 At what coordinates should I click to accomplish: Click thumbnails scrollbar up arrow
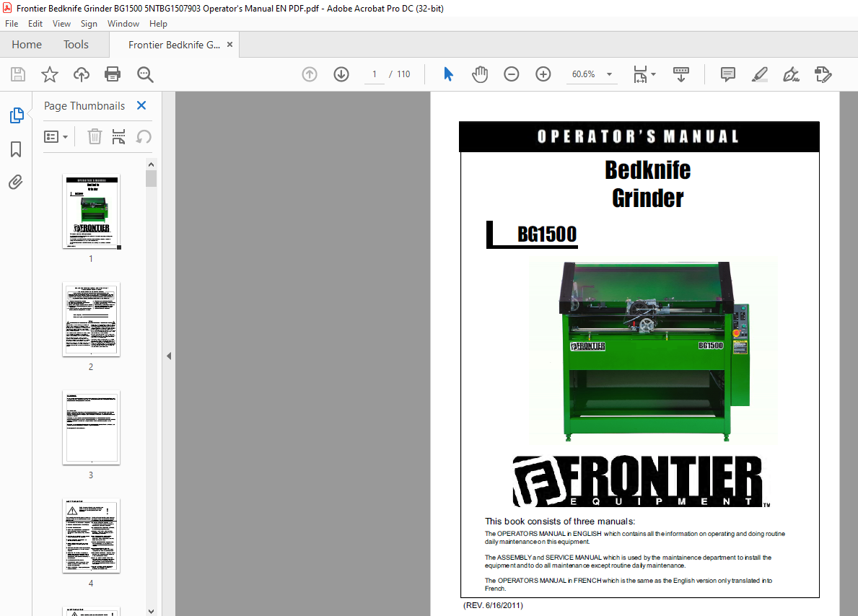coord(151,164)
